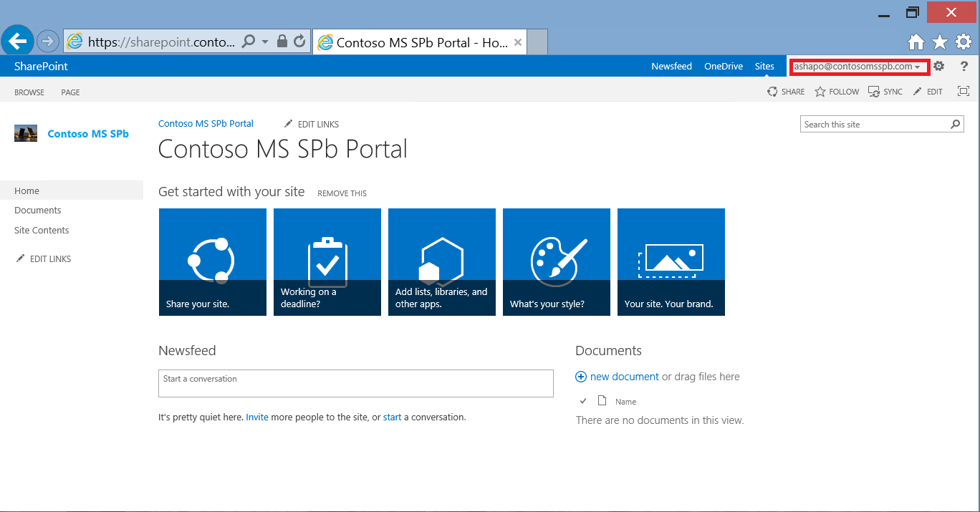The width and height of the screenshot is (980, 512).
Task: Click the search magnifier in Search this site box
Action: [956, 125]
